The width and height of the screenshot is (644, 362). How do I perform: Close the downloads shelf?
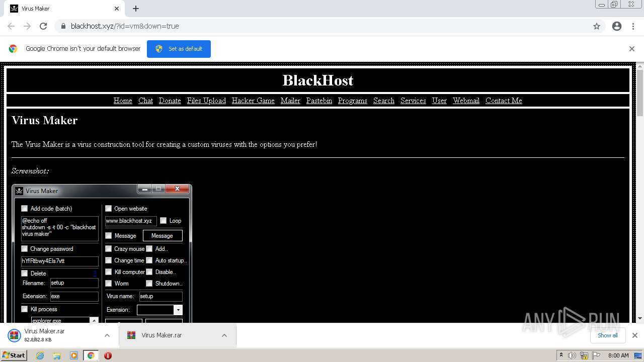[635, 335]
